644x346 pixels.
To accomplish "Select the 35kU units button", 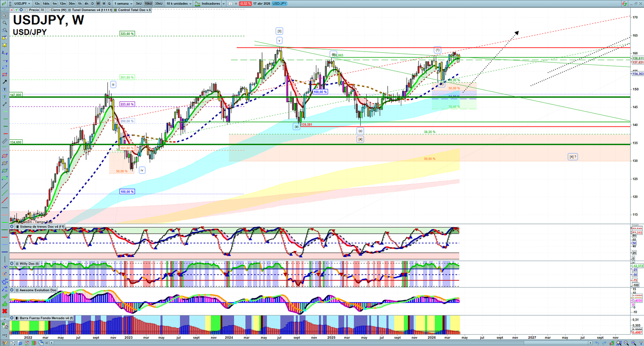I will [x=159, y=4].
